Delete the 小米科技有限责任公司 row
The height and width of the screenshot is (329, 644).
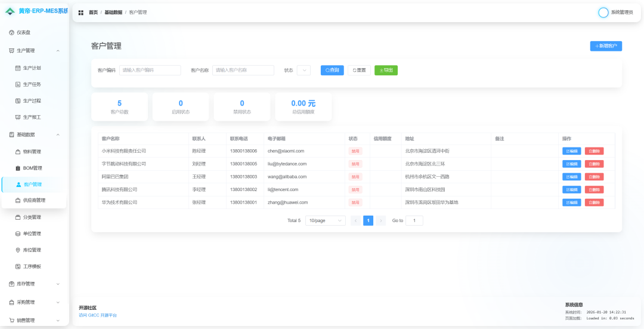(x=594, y=151)
